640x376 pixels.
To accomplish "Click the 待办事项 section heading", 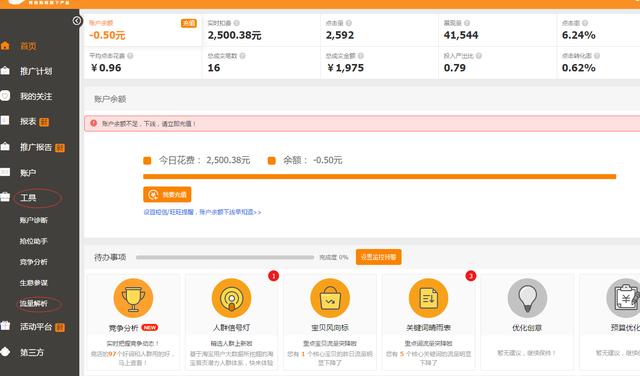I will 110,257.
